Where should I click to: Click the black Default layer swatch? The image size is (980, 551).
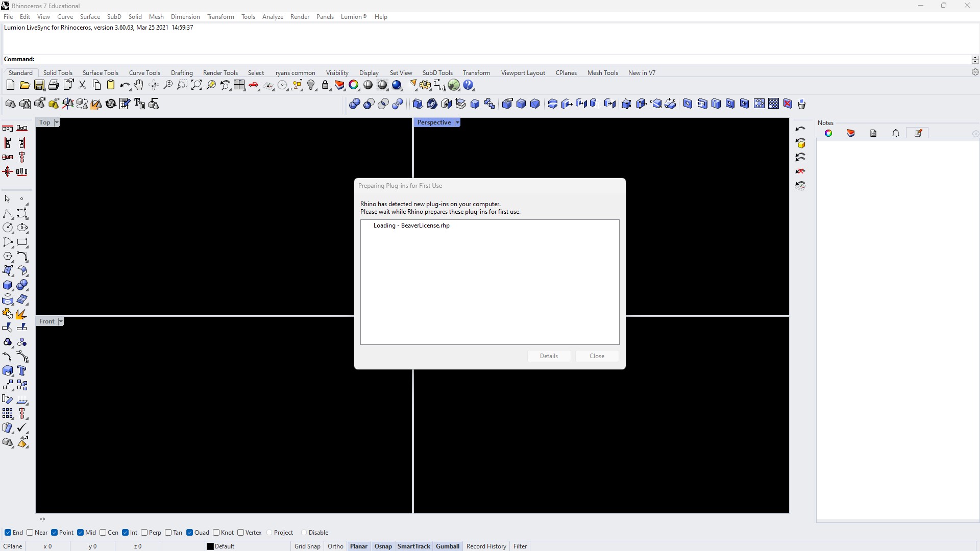click(210, 546)
